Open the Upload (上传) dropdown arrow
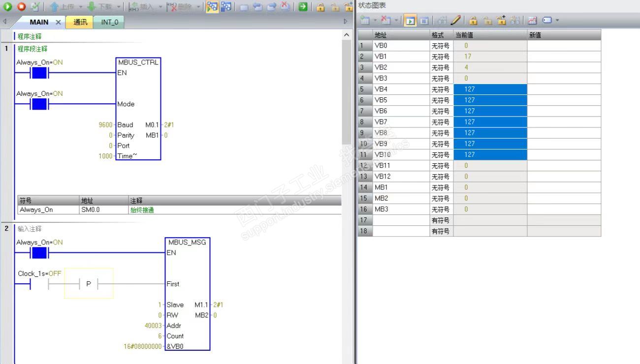The image size is (640, 364). click(x=81, y=7)
